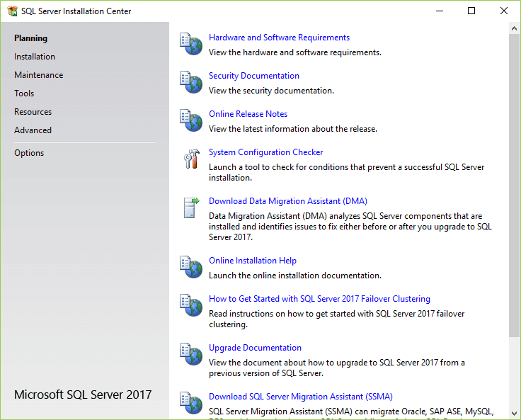Click the icon beside Hardware and Software Requirements

191,44
